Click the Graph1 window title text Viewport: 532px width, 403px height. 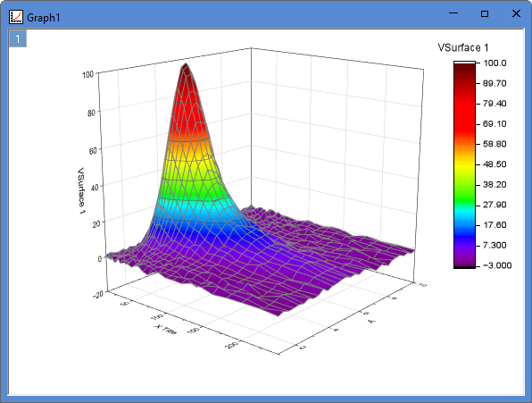[x=44, y=18]
